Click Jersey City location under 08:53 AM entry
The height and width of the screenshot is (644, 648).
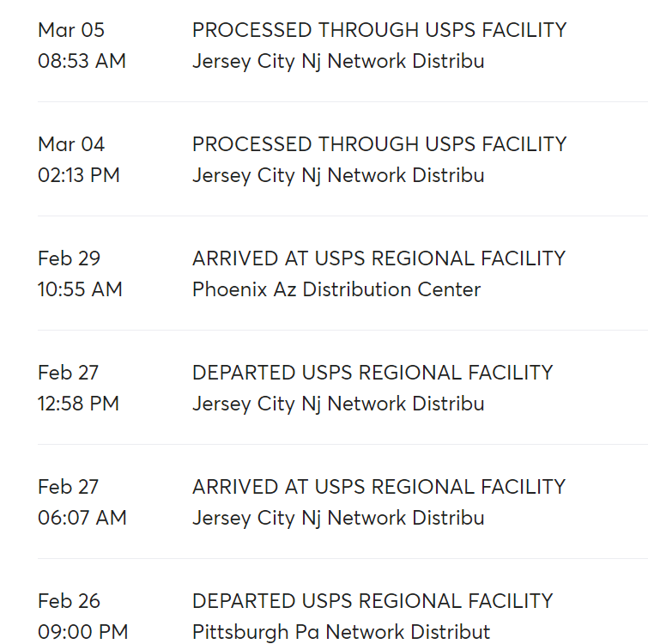(338, 62)
